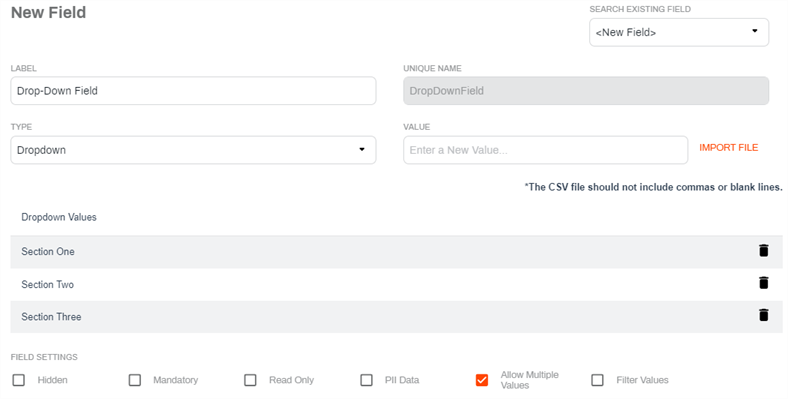This screenshot has height=399, width=788.
Task: Delete the Section One dropdown value
Action: (763, 250)
